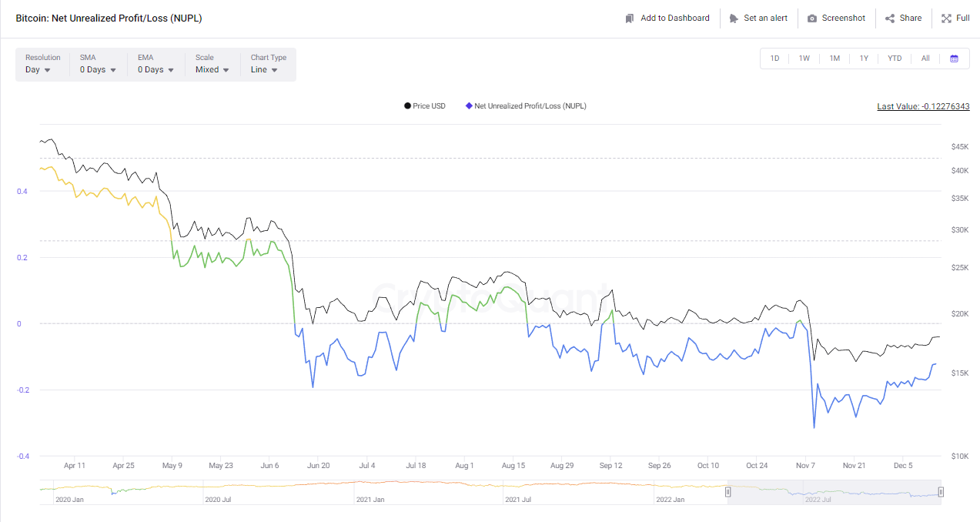Image resolution: width=980 pixels, height=522 pixels.
Task: Click the Share icon
Action: click(x=890, y=18)
